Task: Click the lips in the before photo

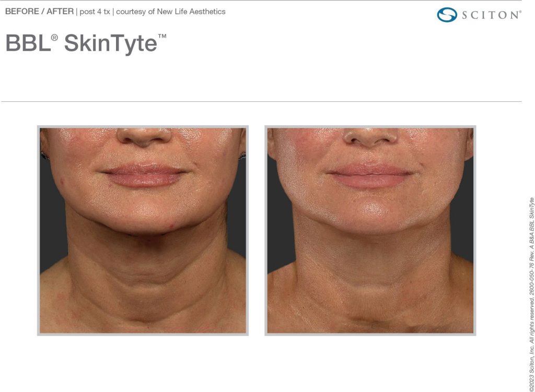Action: tap(144, 174)
